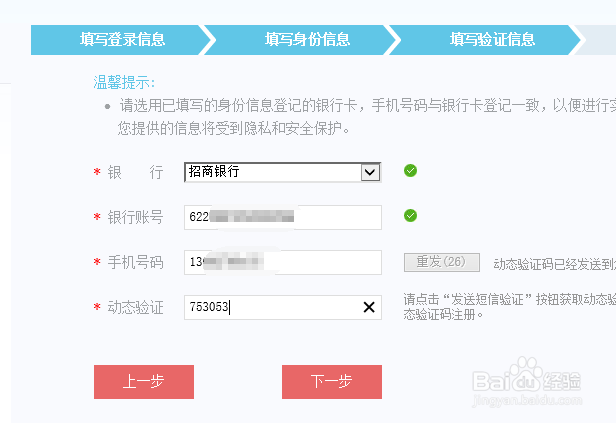
Task: Click red asterisk next to 动态验证 label
Action: (x=97, y=307)
